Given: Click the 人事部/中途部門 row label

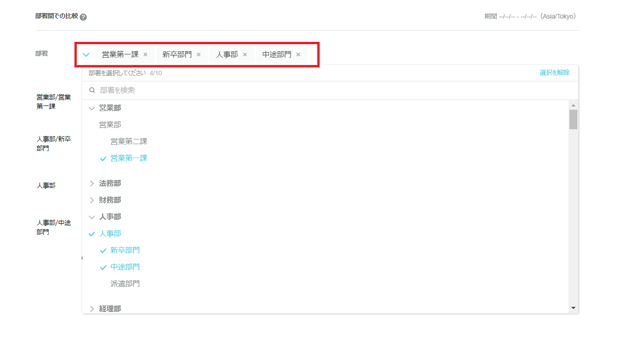Looking at the screenshot, I should 54,227.
